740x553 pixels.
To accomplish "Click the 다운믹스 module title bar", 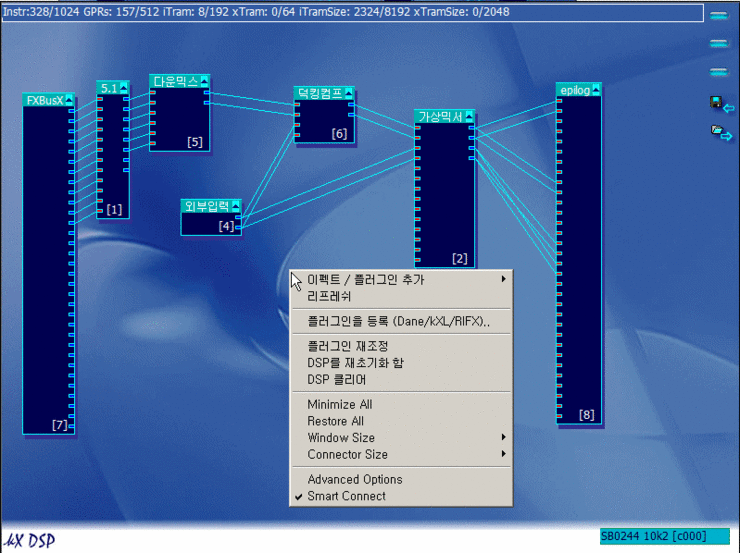I will coord(175,82).
